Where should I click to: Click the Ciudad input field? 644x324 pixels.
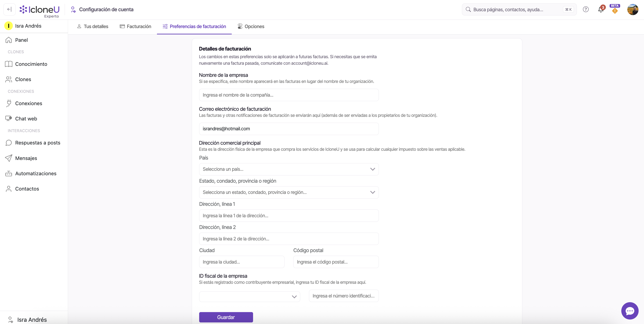242,262
